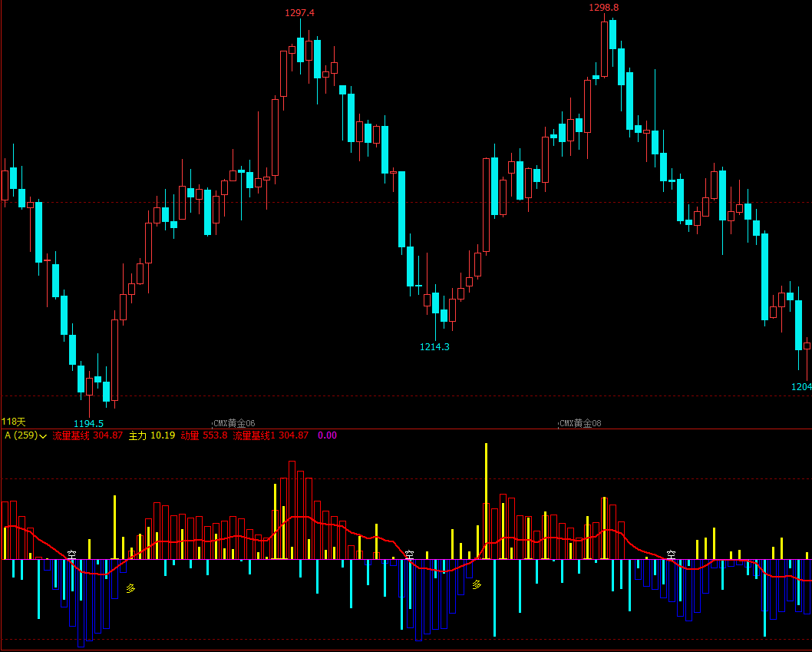Click the 1214.3 low price label
Viewport: 812px width, 652px height.
tap(434, 346)
